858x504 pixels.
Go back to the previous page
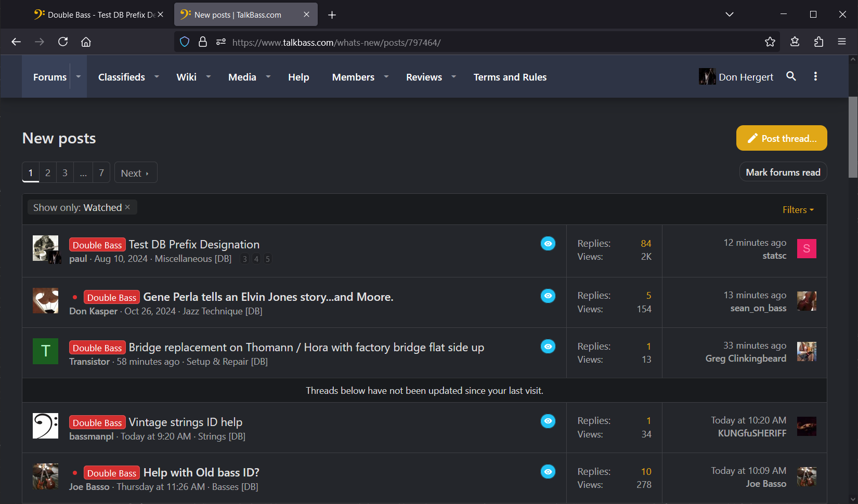click(16, 42)
